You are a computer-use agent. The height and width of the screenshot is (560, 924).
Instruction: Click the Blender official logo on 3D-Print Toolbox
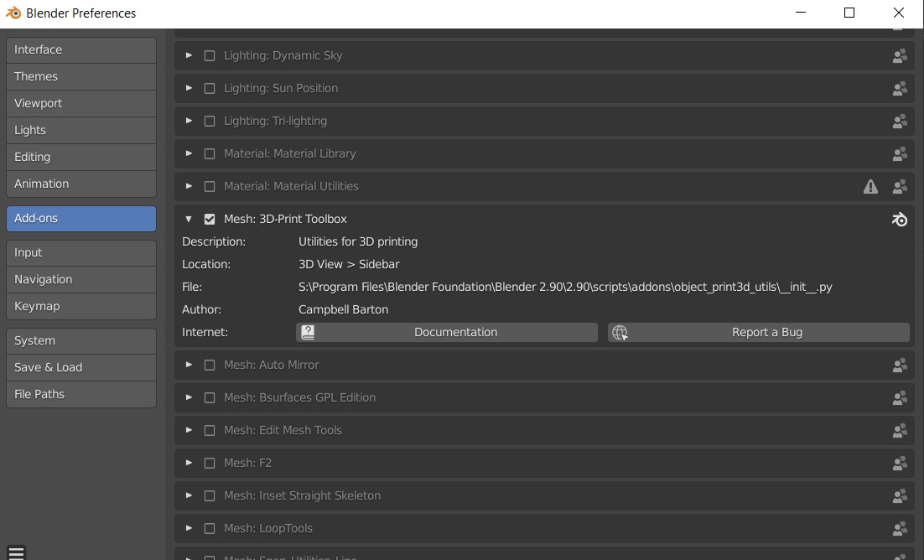(900, 219)
